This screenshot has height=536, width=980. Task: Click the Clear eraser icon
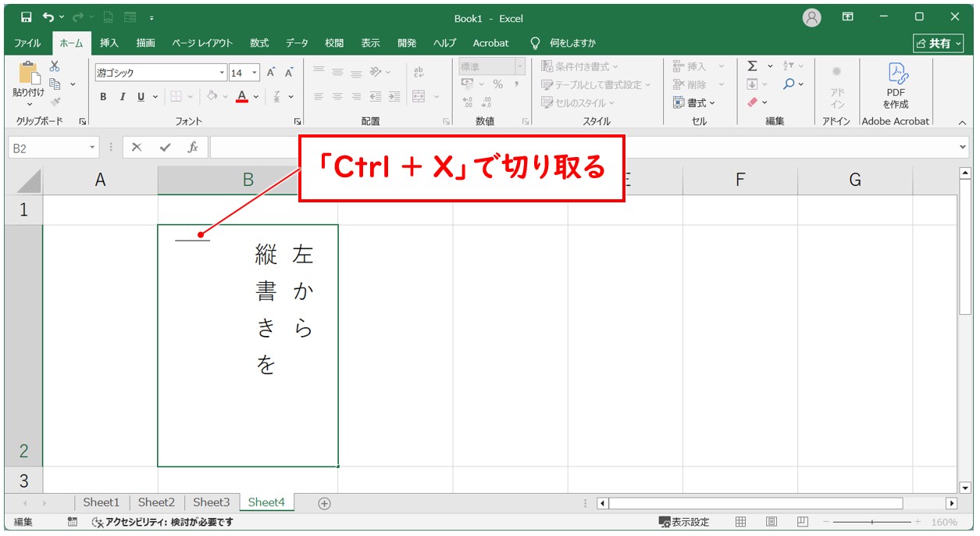click(x=752, y=102)
